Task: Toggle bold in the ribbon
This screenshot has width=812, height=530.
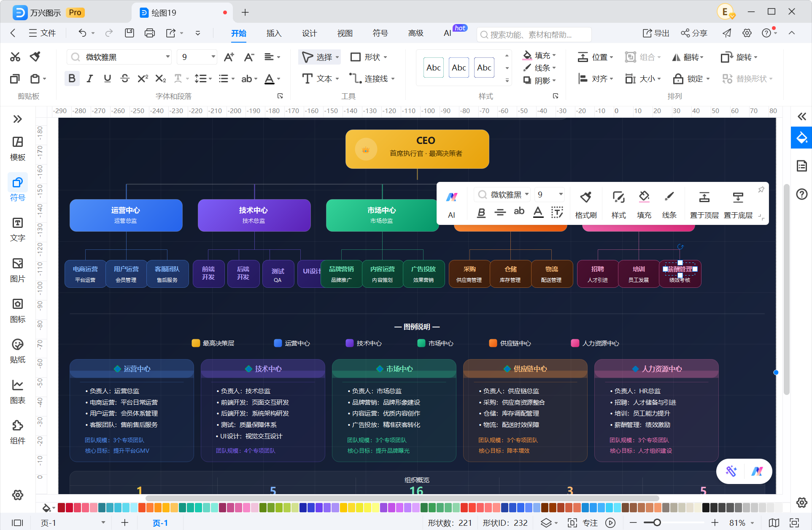Action: [72, 78]
